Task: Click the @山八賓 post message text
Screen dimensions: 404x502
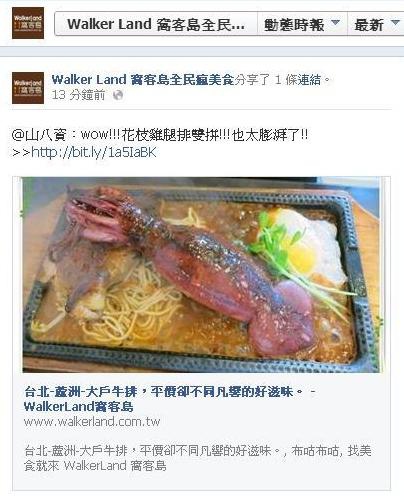Action: pos(160,135)
